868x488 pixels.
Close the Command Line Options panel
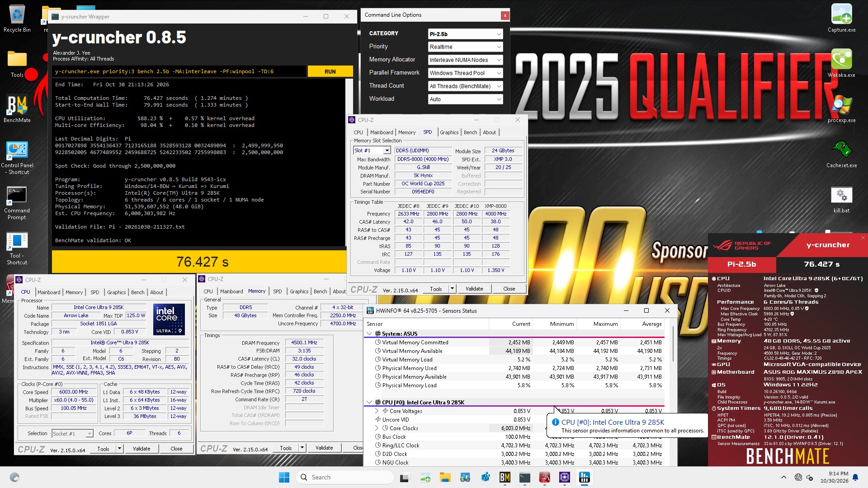tap(505, 15)
